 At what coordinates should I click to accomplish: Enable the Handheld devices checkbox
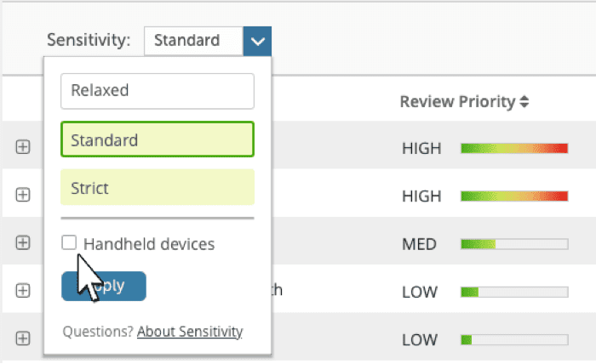pyautogui.click(x=69, y=244)
